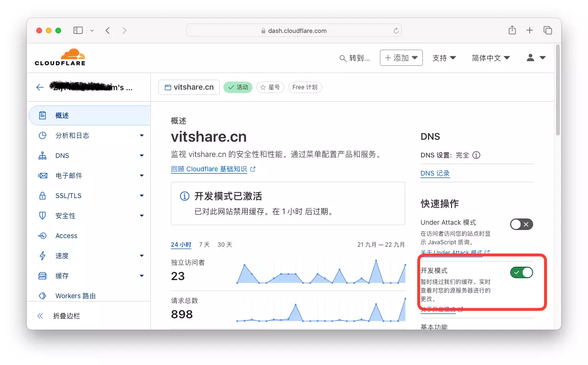The height and width of the screenshot is (365, 588).
Task: Click the Safari address bar
Action: tap(294, 31)
